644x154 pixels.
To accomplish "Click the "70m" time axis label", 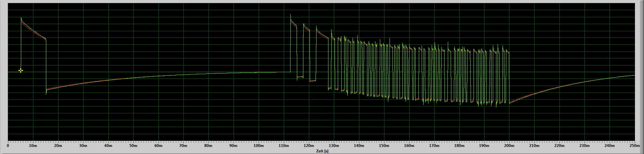I will 183,146.
